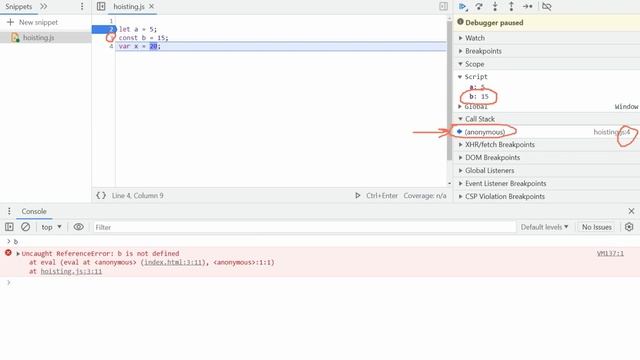Click Line 4, Column 9 status text
640x360 pixels.
(138, 196)
